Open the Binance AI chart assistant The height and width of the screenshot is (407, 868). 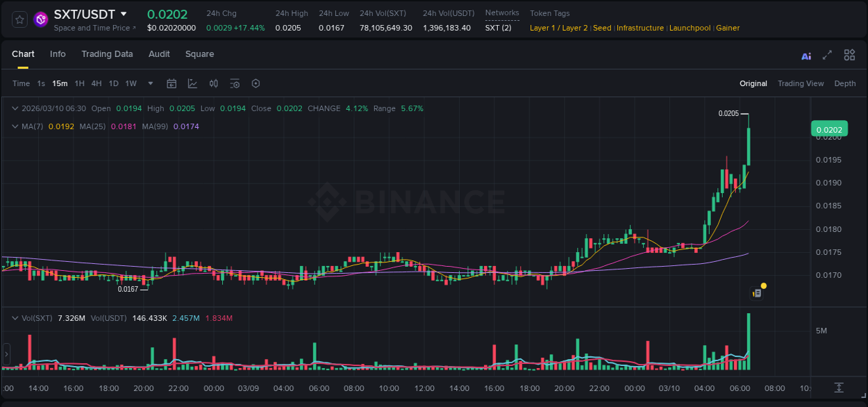[806, 55]
